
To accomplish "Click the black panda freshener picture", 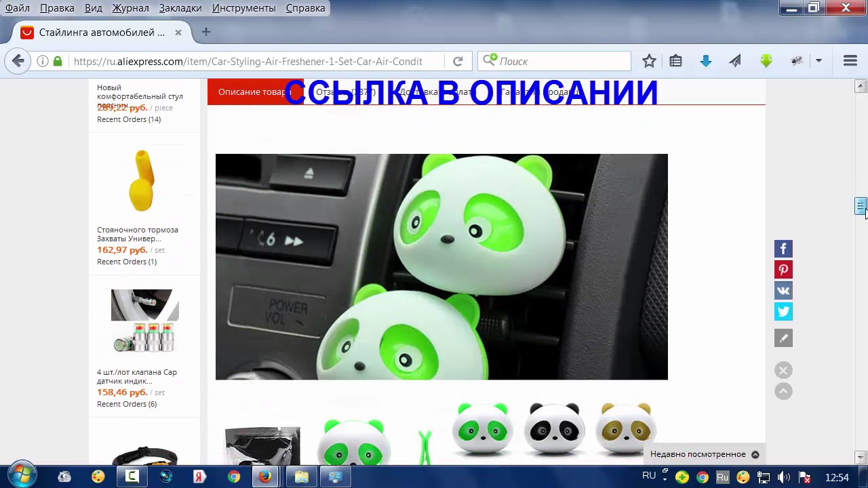I will click(555, 428).
